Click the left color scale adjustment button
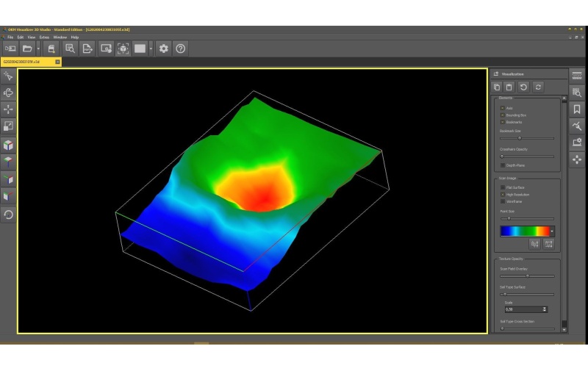The height and width of the screenshot is (371, 588). click(x=535, y=245)
